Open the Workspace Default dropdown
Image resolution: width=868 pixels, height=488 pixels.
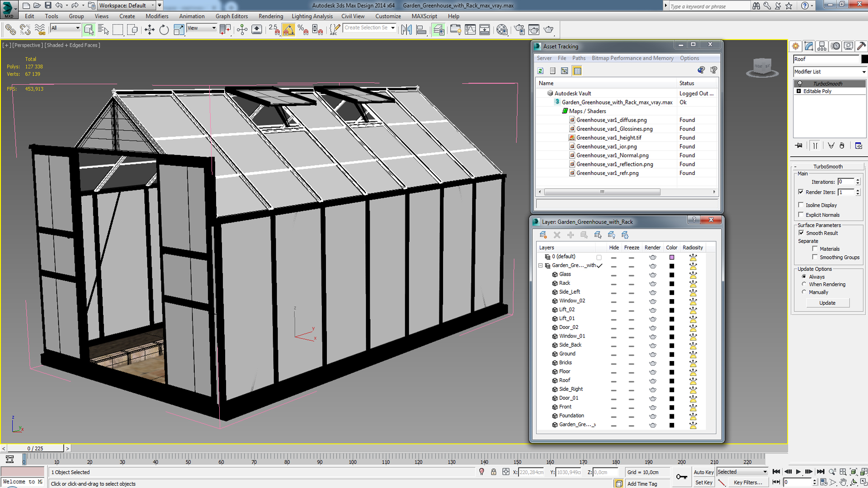127,5
